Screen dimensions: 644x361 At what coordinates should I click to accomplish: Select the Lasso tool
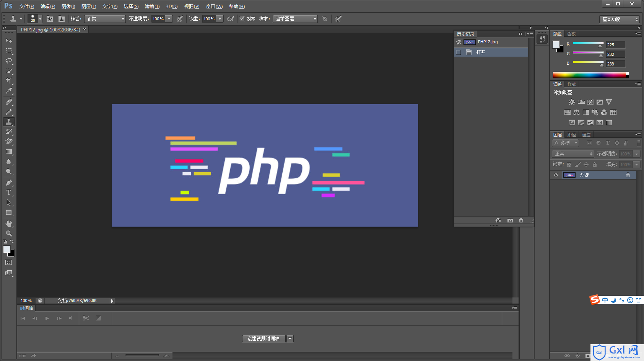[x=8, y=60]
